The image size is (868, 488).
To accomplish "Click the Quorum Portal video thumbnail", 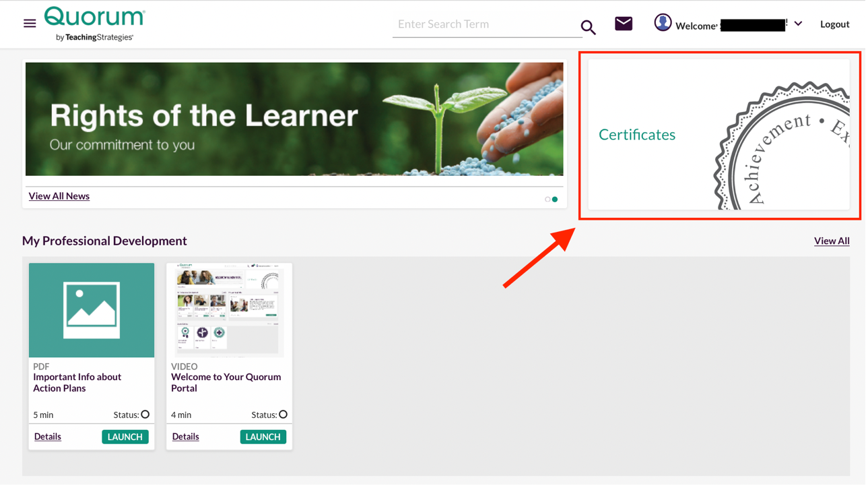I will click(x=229, y=310).
